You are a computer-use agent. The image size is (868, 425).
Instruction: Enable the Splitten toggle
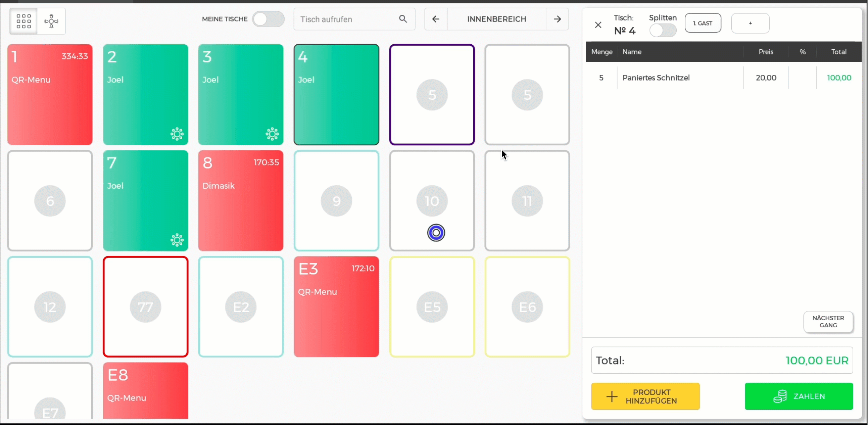point(663,31)
